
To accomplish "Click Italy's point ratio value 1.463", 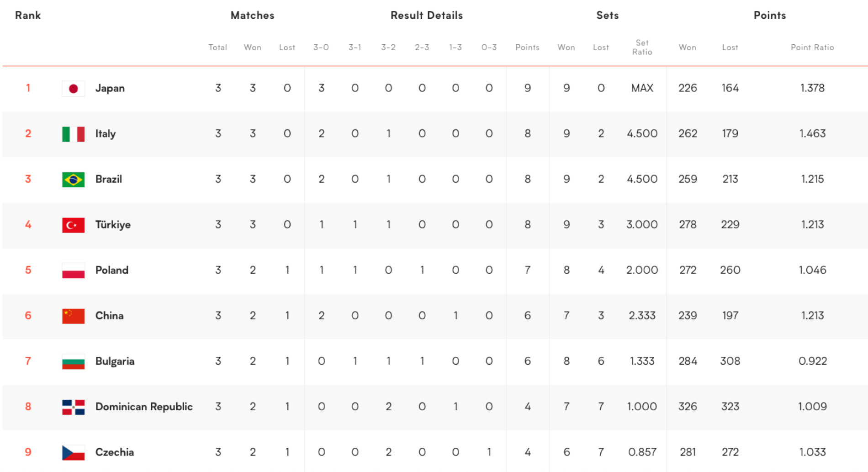I will coord(812,133).
